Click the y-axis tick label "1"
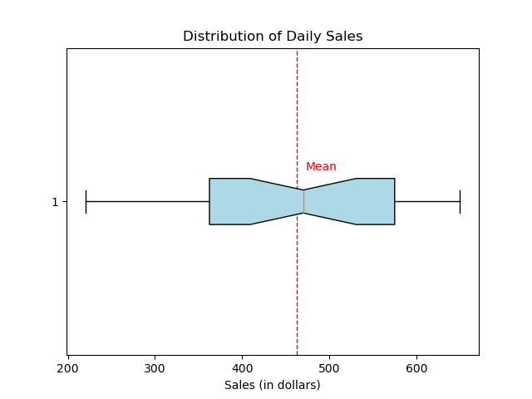 56,202
